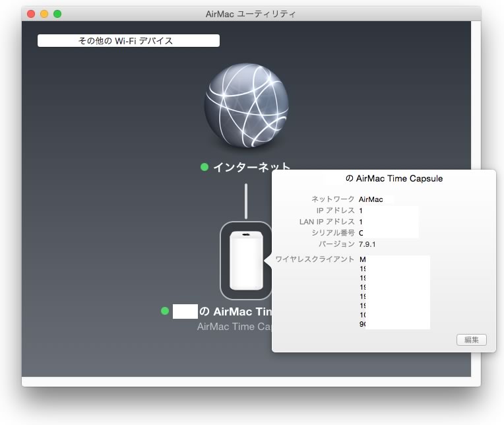The height and width of the screenshot is (425, 504).
Task: Click the IP アドレス label
Action: (x=335, y=211)
